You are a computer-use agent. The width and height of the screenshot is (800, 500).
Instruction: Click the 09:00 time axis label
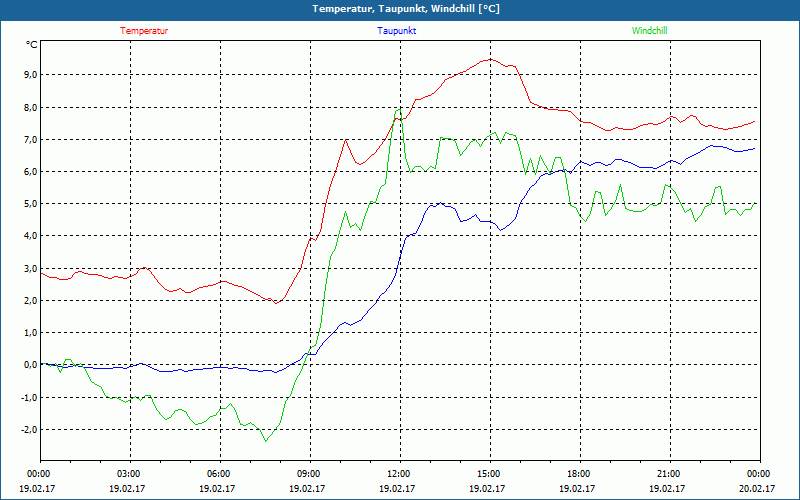tap(310, 474)
